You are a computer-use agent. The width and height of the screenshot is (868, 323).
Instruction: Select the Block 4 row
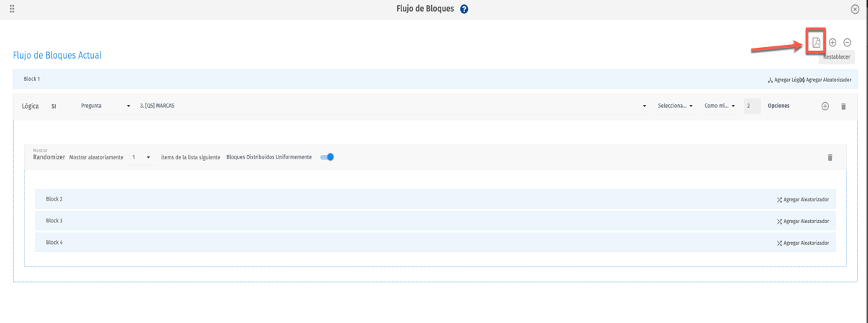click(435, 243)
